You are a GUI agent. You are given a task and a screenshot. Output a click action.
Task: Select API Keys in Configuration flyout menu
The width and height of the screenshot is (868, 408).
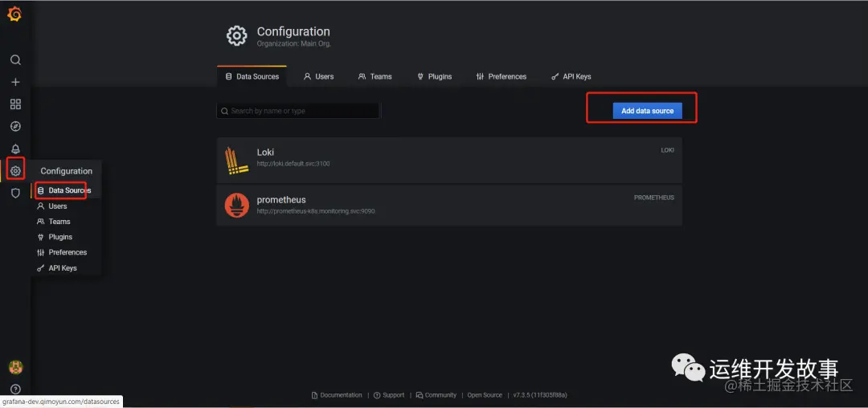click(x=57, y=268)
